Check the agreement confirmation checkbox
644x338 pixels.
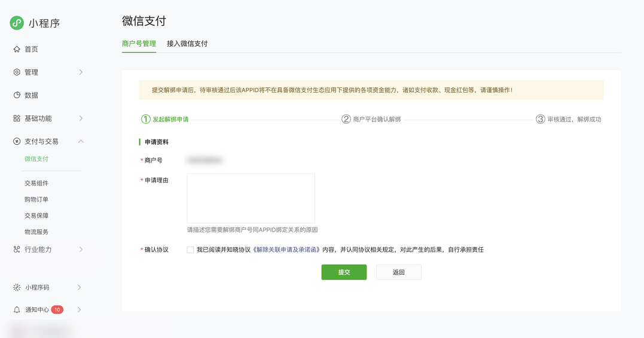pos(190,249)
